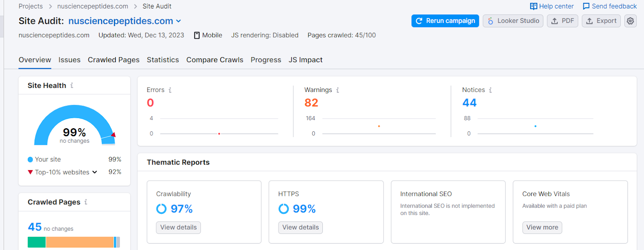
Task: Click the Warnings trend chart data point
Action: pyautogui.click(x=379, y=126)
